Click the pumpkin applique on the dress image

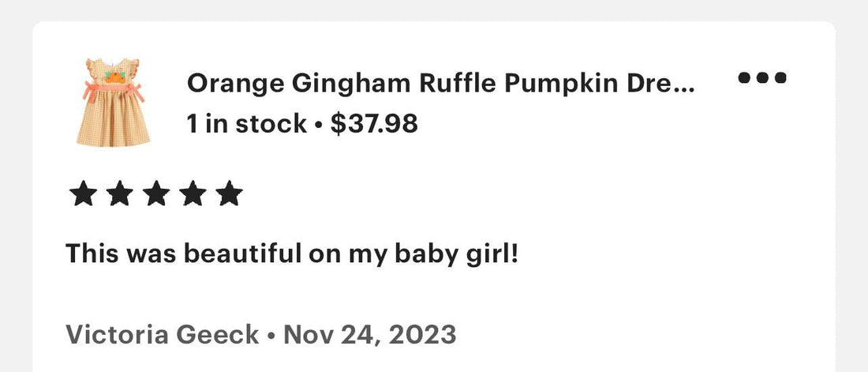pos(114,77)
